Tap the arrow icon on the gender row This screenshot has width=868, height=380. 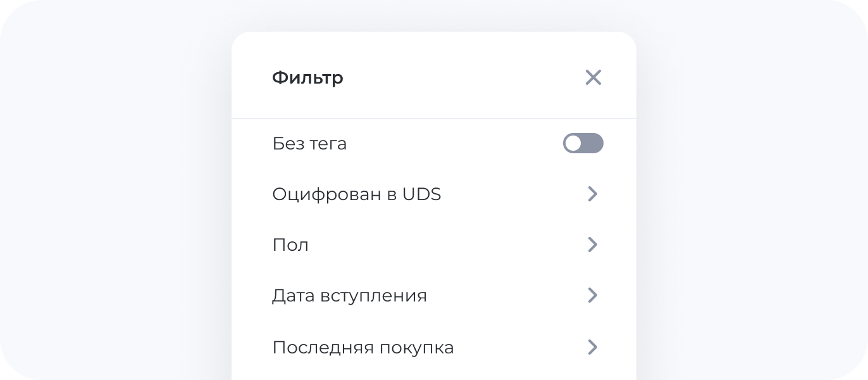point(593,244)
